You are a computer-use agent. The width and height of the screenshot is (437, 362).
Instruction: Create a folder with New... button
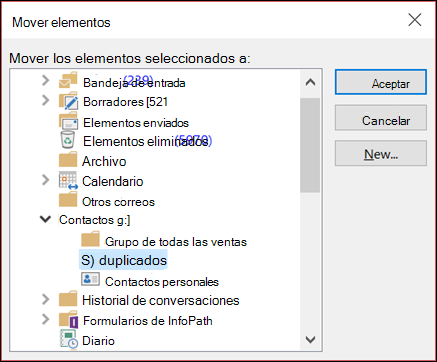click(381, 153)
